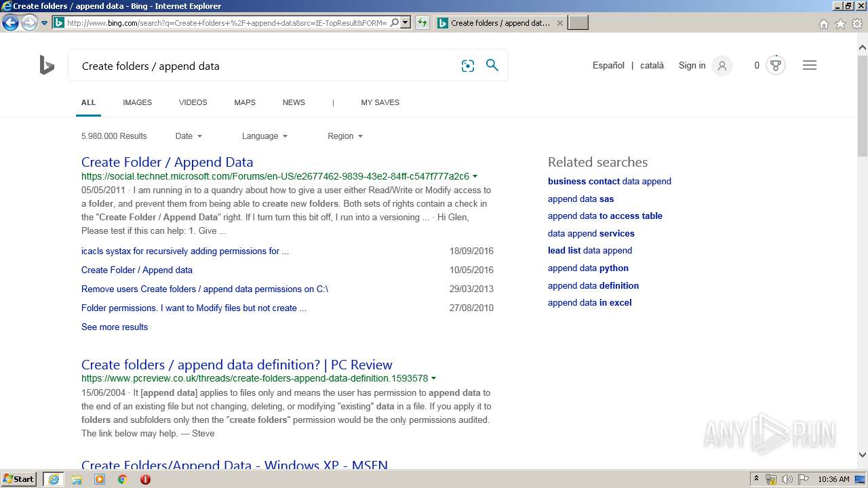Screen dimensions: 868x488
Task: Click the vertical scrollbar thumb
Action: pyautogui.click(x=863, y=106)
